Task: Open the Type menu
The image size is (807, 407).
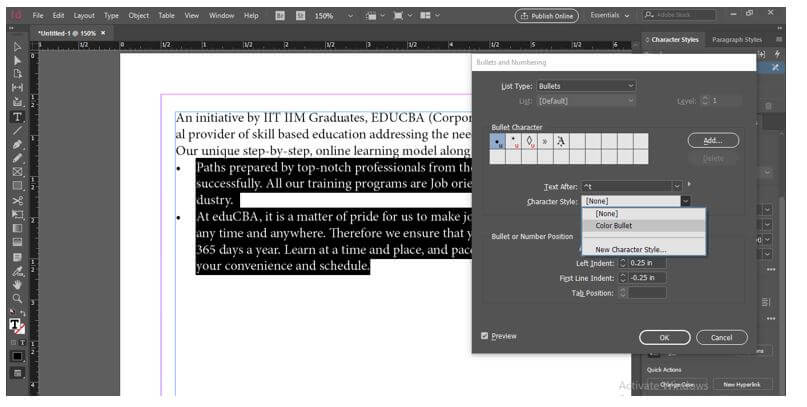Action: click(x=111, y=15)
